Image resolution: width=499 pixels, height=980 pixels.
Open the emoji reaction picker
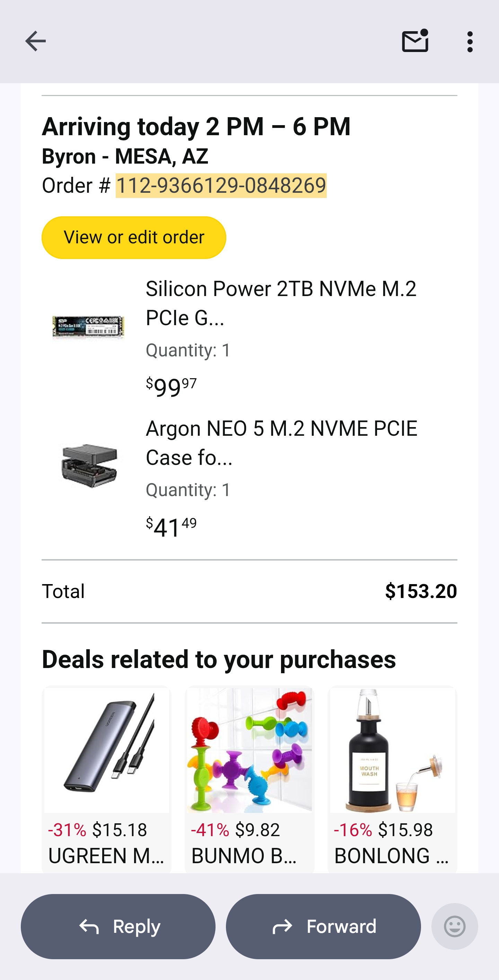[x=455, y=926]
